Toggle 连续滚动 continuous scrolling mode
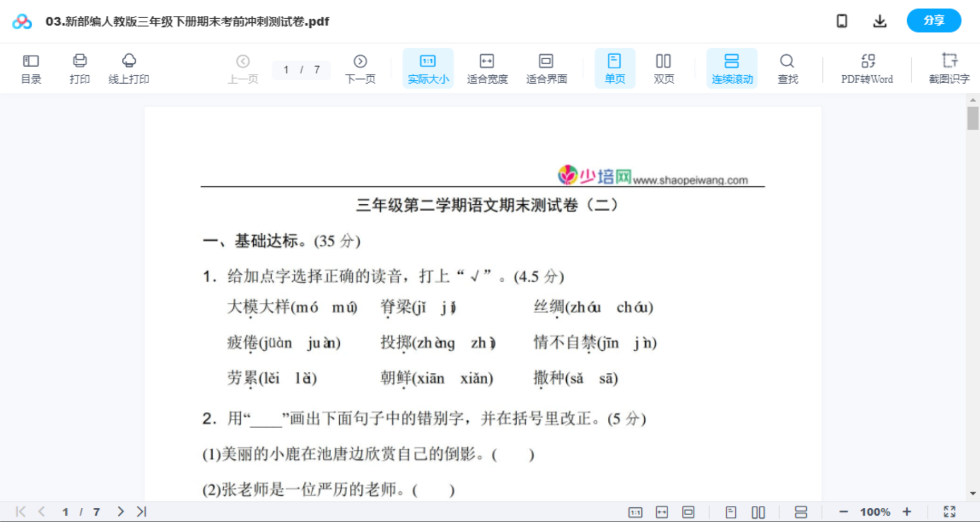The height and width of the screenshot is (522, 980). [731, 68]
